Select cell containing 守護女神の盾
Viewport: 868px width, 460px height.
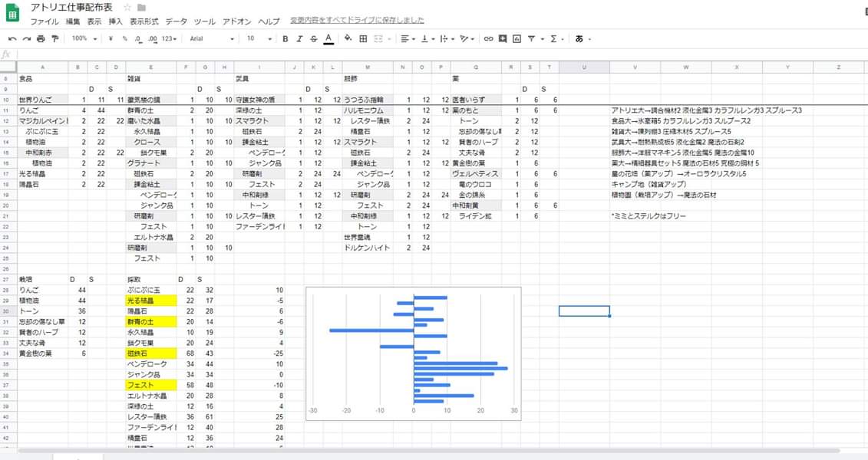point(259,100)
